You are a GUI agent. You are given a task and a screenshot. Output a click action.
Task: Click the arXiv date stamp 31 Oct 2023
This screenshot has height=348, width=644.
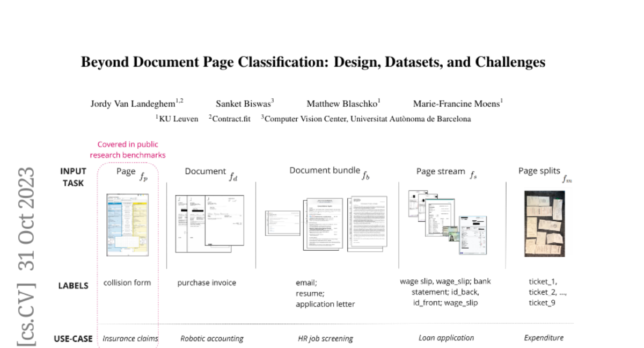[x=26, y=219]
